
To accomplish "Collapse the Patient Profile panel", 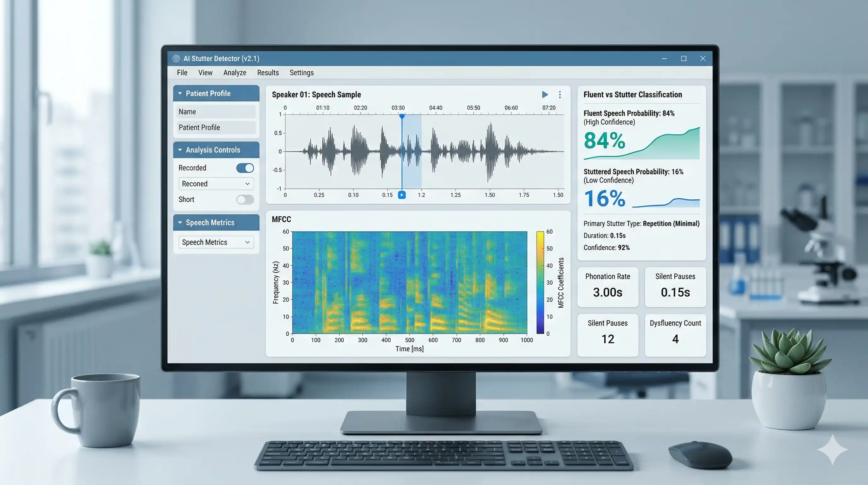I will pyautogui.click(x=180, y=93).
